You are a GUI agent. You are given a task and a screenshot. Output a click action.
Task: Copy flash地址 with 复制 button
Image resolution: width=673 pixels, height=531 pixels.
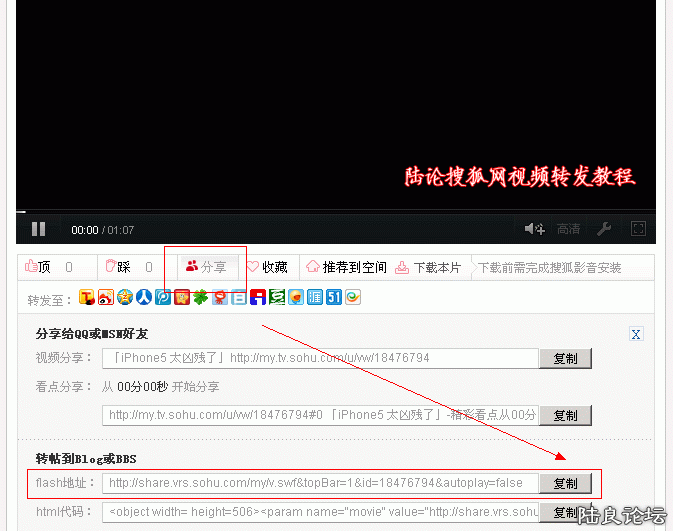coord(565,483)
